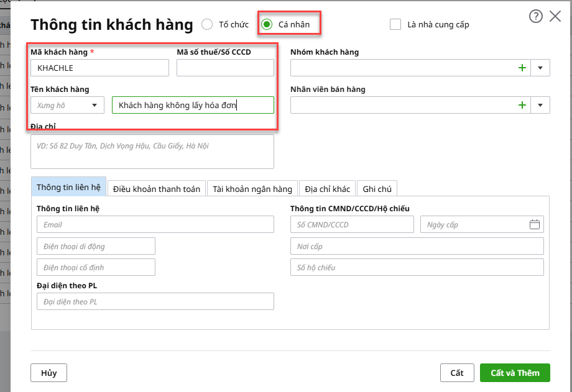Select the Cá nhân radio button
The width and height of the screenshot is (572, 392).
coord(267,25)
